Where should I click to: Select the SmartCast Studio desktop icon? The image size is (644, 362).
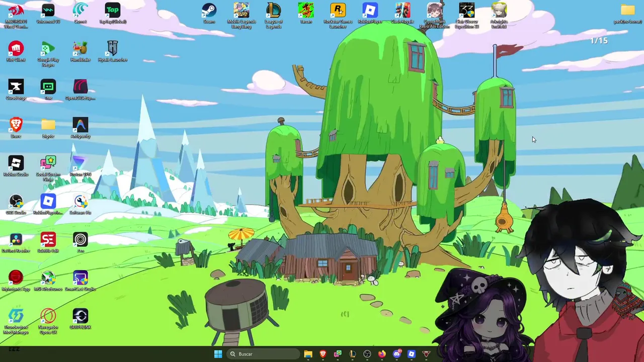point(80,281)
